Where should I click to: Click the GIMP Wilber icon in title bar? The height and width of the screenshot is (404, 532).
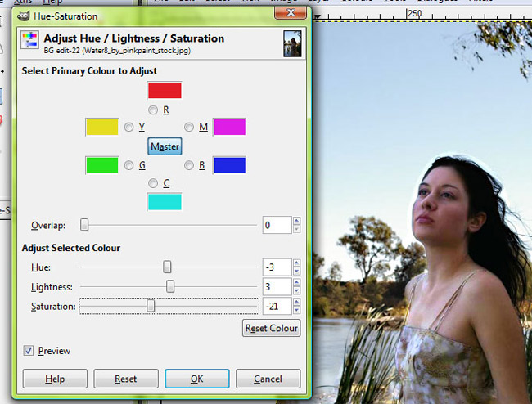24,16
